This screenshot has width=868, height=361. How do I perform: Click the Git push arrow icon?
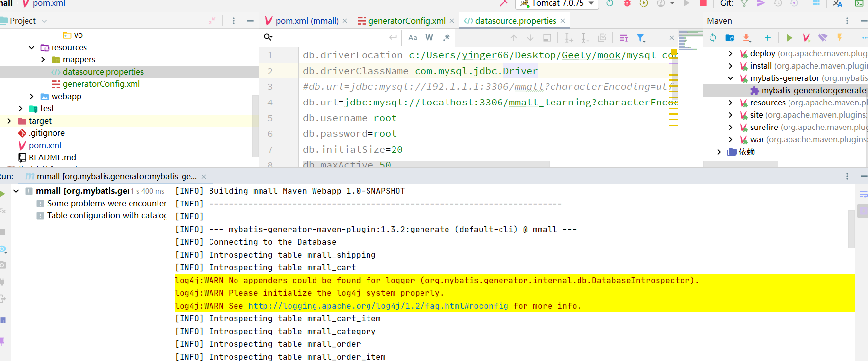pyautogui.click(x=761, y=3)
